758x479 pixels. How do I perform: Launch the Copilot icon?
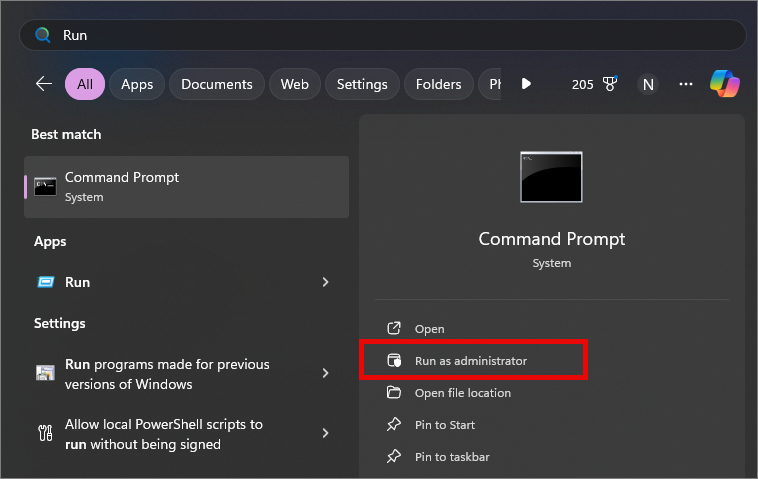point(725,84)
